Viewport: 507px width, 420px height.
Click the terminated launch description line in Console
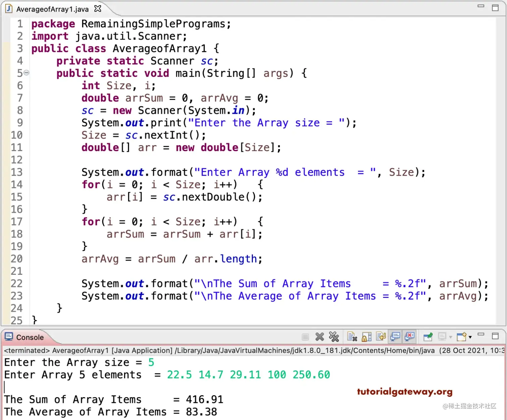[253, 351]
